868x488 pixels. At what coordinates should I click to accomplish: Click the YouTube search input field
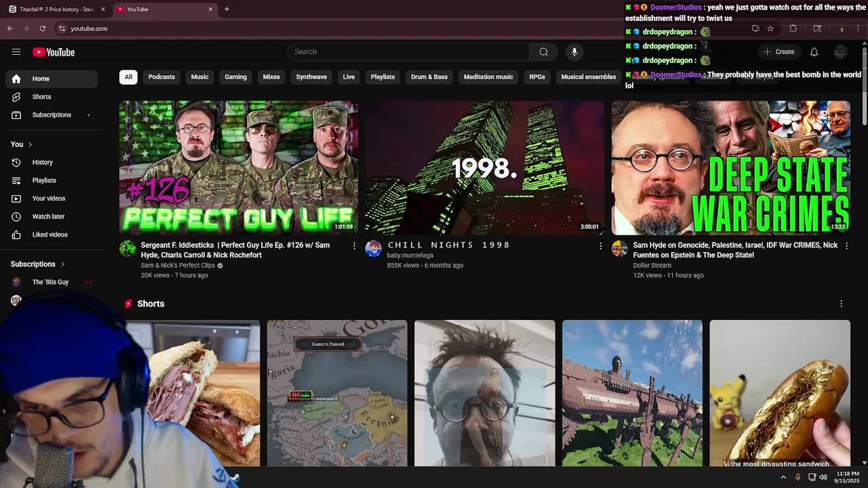point(409,52)
